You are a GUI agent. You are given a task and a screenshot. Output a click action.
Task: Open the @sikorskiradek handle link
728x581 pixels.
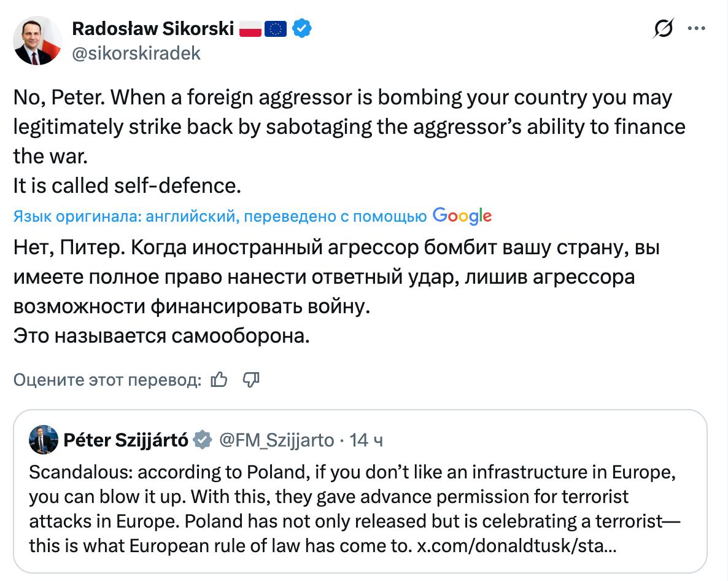[136, 53]
